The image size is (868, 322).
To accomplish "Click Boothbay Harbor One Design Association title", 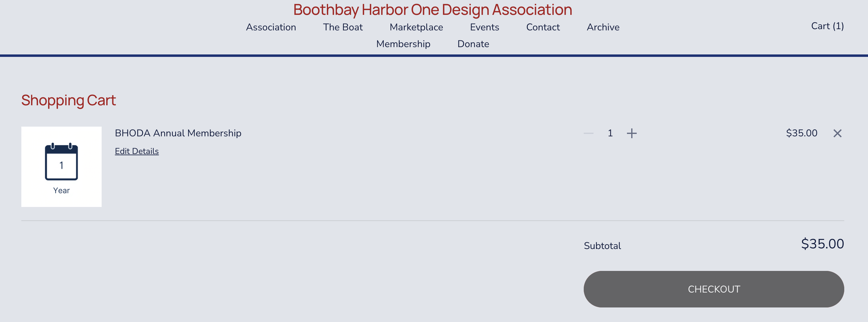I will click(x=433, y=10).
